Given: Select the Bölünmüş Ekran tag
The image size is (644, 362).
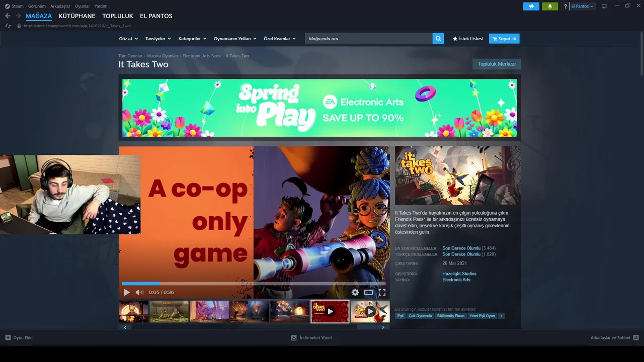Looking at the screenshot, I should 451,316.
